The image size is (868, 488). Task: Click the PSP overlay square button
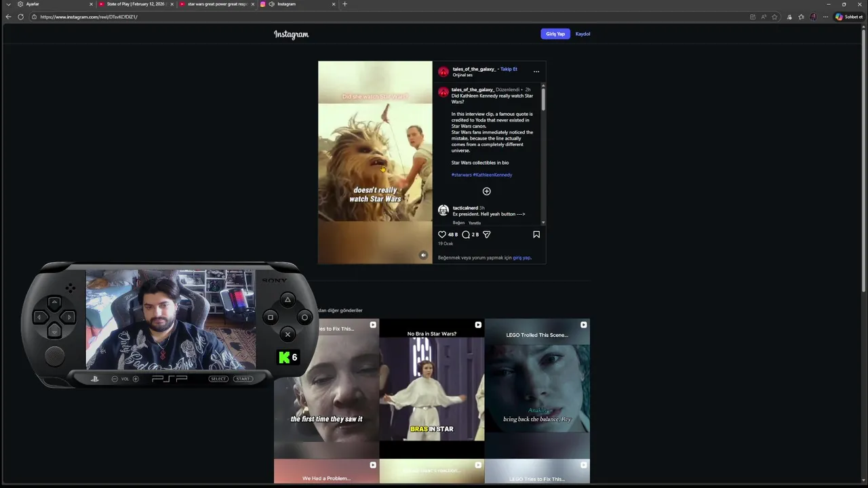pyautogui.click(x=271, y=317)
